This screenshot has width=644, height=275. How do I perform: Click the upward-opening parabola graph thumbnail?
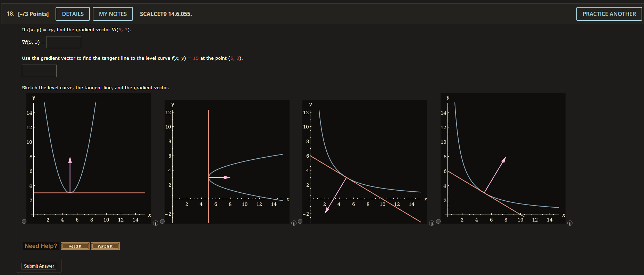[89, 158]
